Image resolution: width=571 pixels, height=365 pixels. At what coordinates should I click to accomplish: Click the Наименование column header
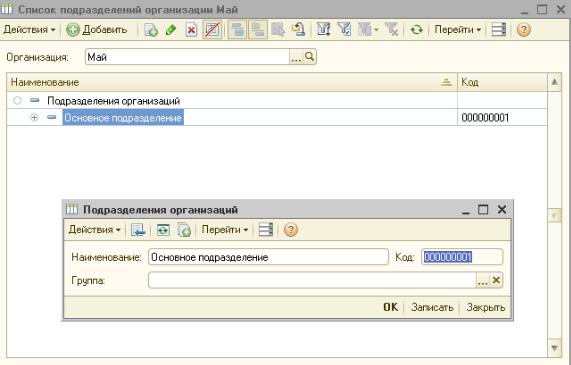(x=232, y=82)
